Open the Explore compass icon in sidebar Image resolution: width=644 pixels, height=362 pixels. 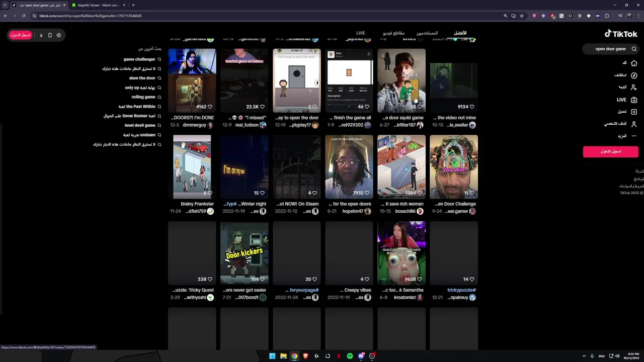[x=634, y=75]
